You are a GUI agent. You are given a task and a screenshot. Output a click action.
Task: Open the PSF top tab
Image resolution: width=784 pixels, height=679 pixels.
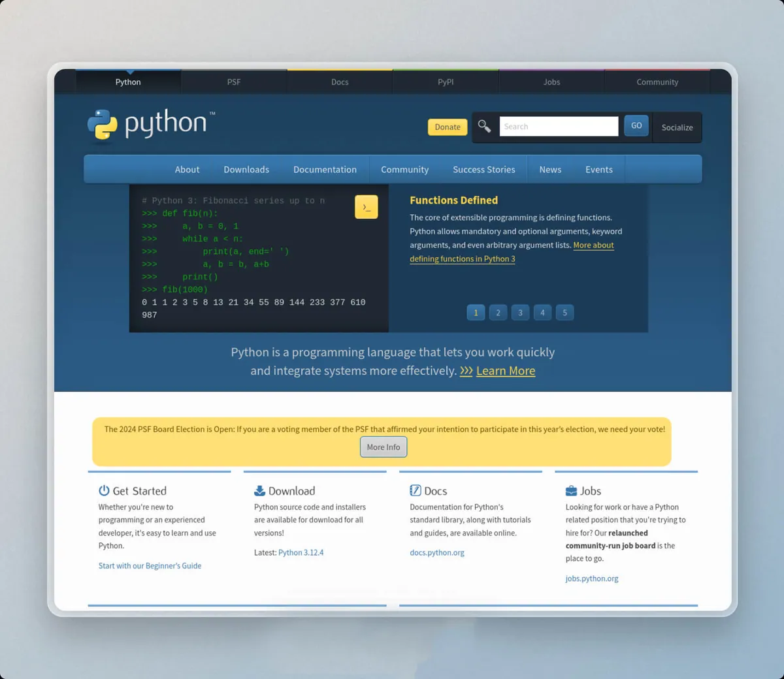(234, 82)
